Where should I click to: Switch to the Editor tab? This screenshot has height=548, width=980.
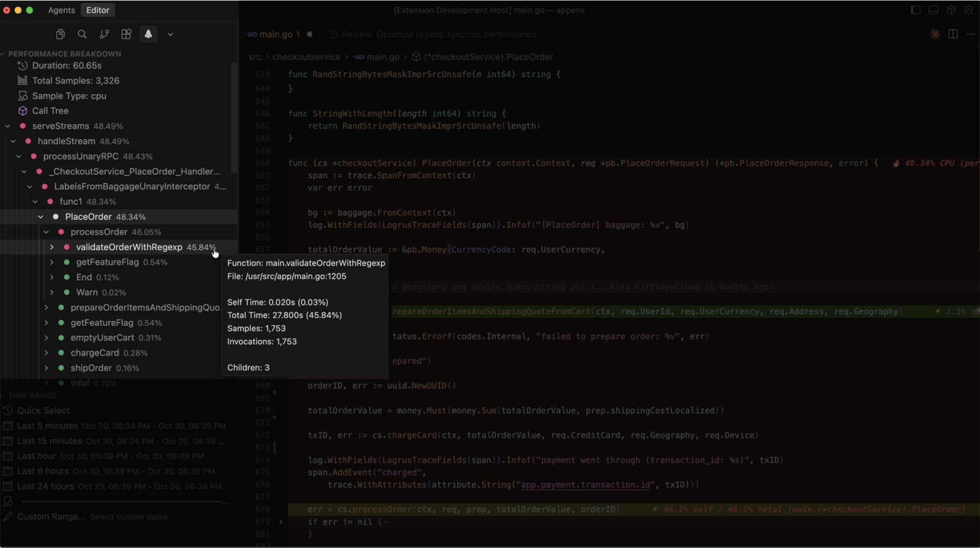pyautogui.click(x=97, y=10)
